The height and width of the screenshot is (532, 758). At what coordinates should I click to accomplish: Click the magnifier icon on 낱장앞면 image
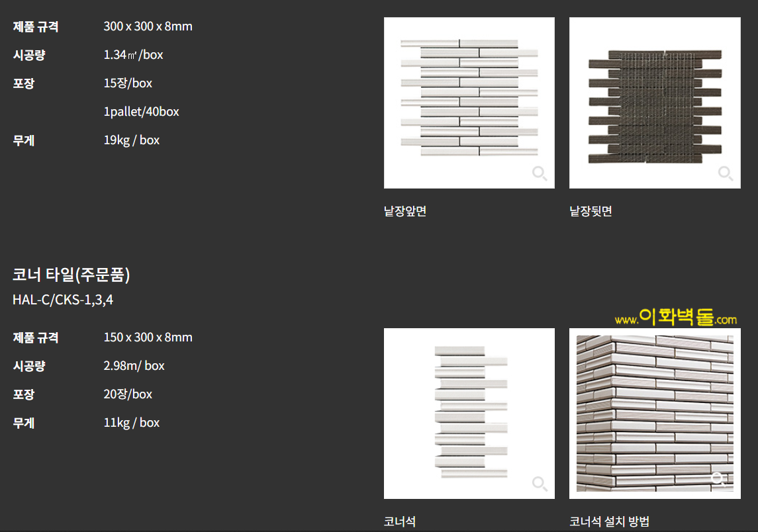(x=540, y=174)
